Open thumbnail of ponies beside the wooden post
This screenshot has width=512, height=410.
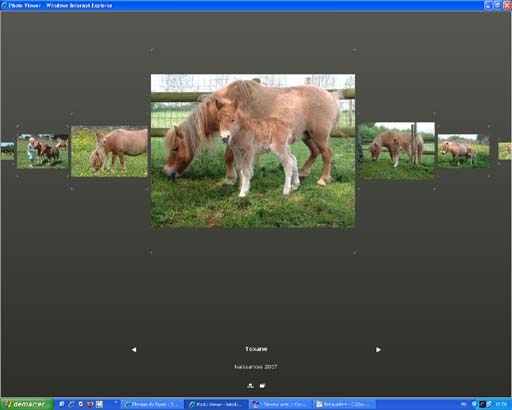pyautogui.click(x=397, y=151)
